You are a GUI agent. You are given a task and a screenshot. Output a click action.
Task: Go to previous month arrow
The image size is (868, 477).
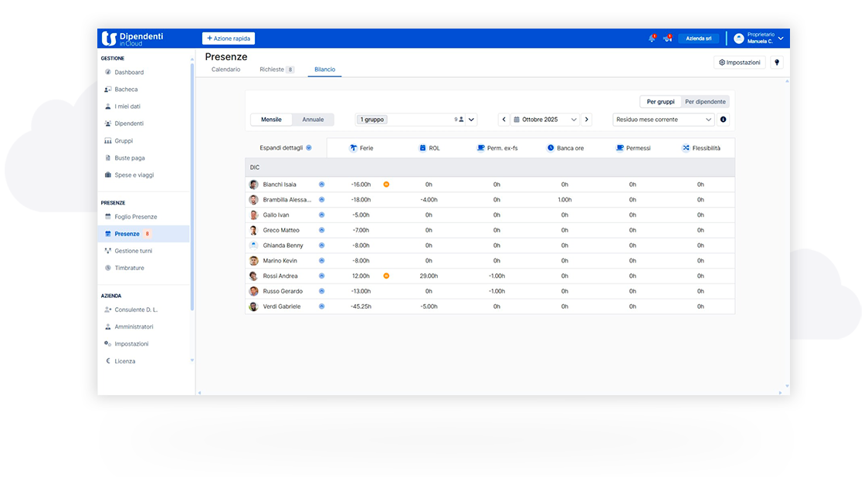tap(504, 120)
